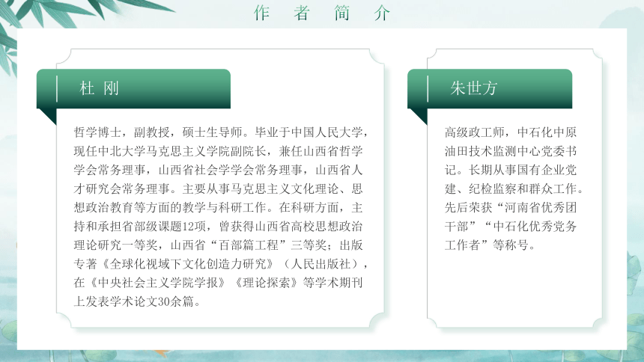This screenshot has width=644, height=362.
Task: Click the line starting 先后荣获
Action: coord(511,208)
